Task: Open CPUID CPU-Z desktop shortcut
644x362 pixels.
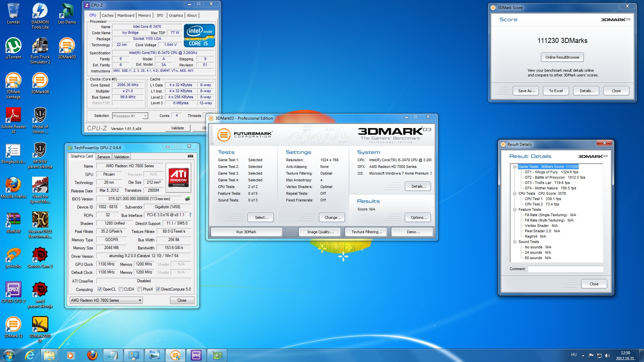Action: pyautogui.click(x=13, y=293)
